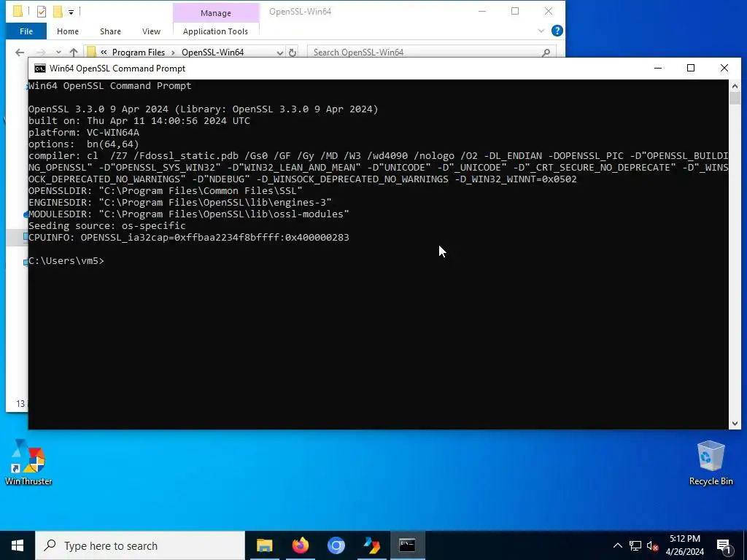Viewport: 747px width, 560px height.
Task: Switch to the Home ribbon tab
Action: pos(68,31)
